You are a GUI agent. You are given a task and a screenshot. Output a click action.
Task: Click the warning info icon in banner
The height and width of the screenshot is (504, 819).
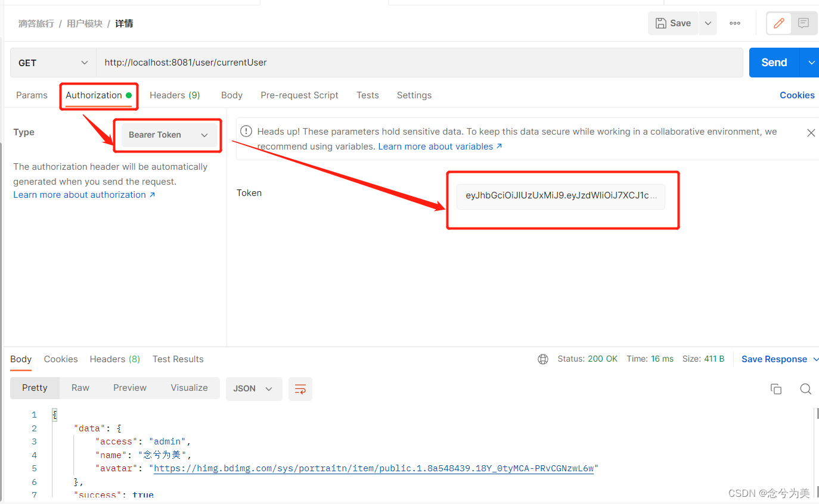pos(246,132)
